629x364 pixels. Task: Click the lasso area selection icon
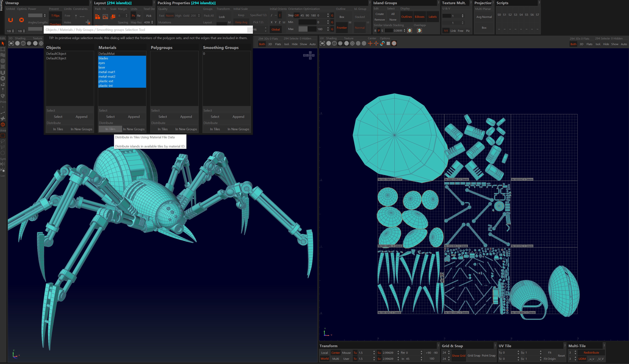click(x=3, y=141)
